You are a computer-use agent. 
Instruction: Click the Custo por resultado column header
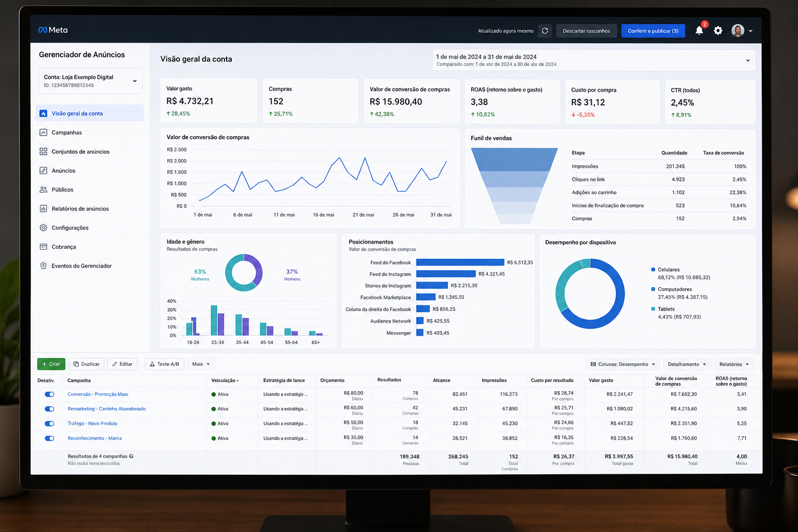[552, 380]
